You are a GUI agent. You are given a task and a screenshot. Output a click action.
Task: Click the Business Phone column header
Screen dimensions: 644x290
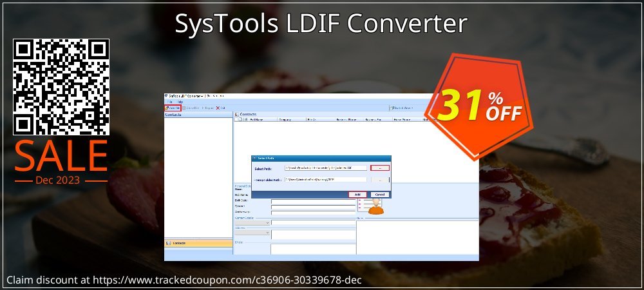(349, 119)
